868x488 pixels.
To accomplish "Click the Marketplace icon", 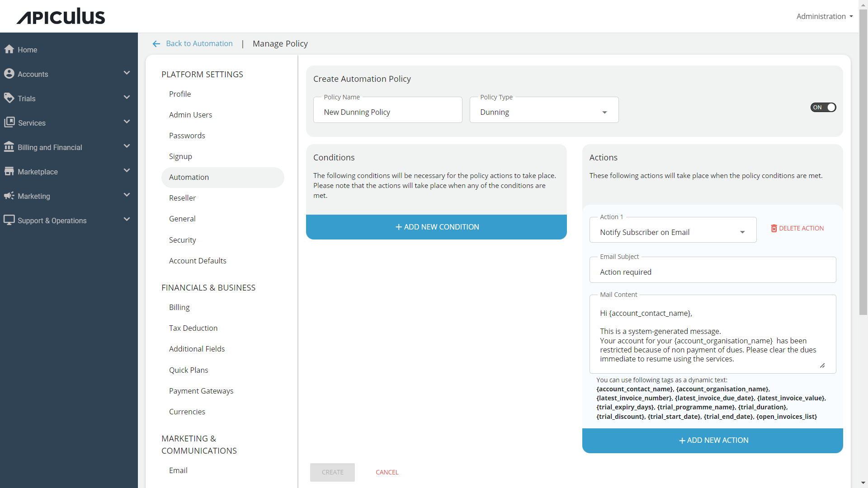I will coord(9,171).
